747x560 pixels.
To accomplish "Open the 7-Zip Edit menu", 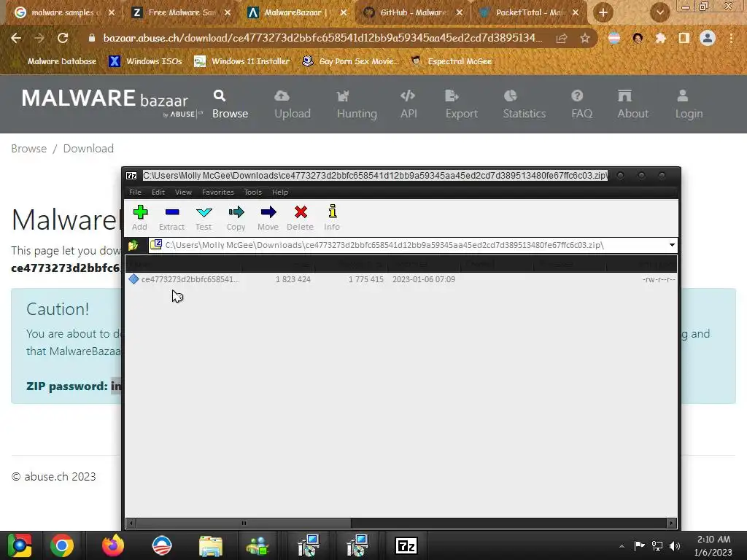I will (158, 192).
